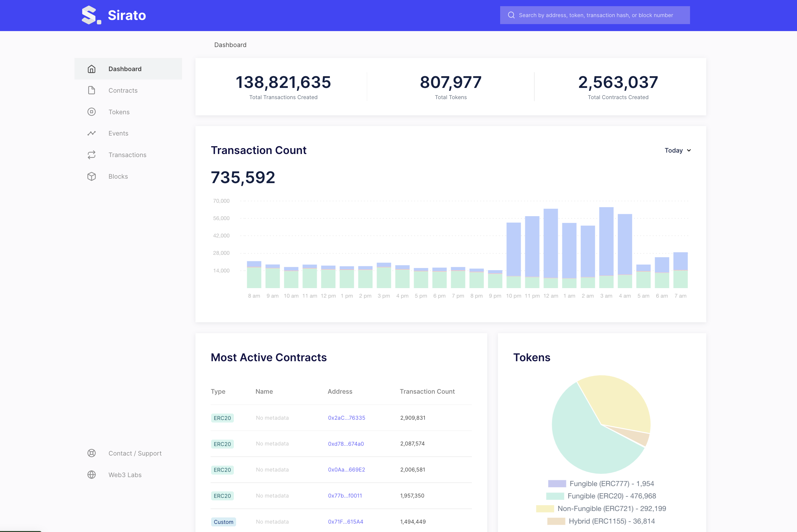
Task: Open address 0x2aC...76335 link
Action: click(x=346, y=418)
